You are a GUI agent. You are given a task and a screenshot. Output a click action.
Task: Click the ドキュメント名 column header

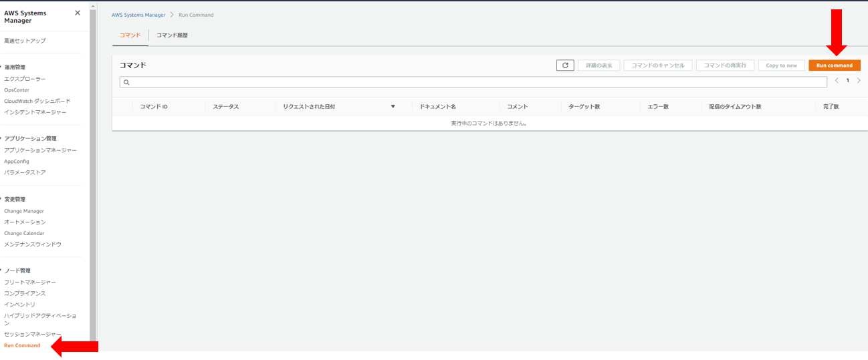click(438, 107)
